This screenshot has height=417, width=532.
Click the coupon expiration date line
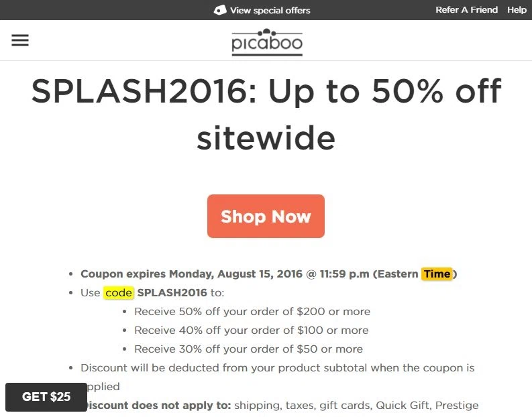pos(269,274)
